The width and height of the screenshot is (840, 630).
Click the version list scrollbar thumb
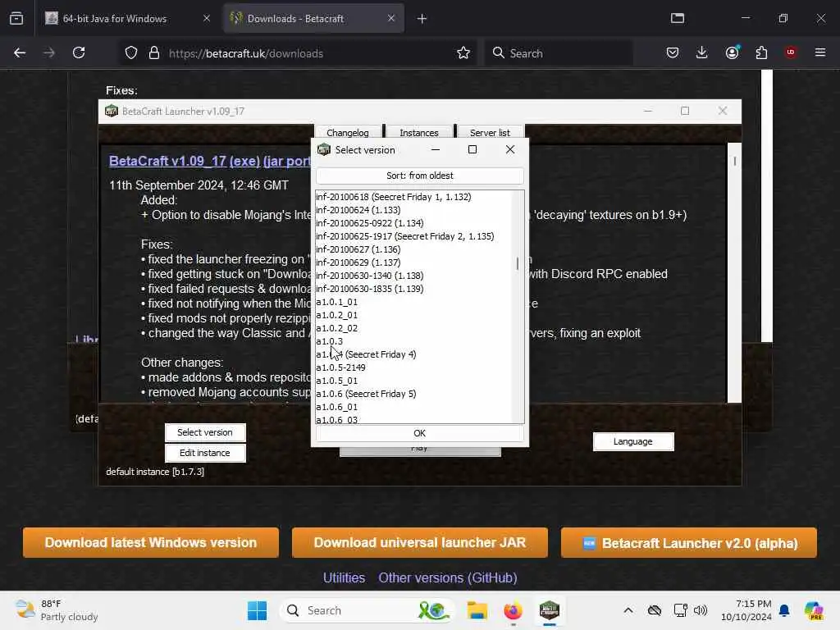518,263
